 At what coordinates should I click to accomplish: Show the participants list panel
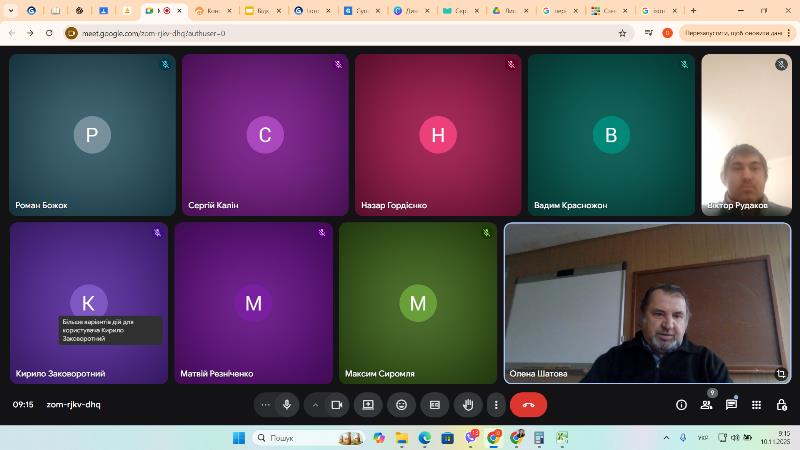tap(707, 405)
